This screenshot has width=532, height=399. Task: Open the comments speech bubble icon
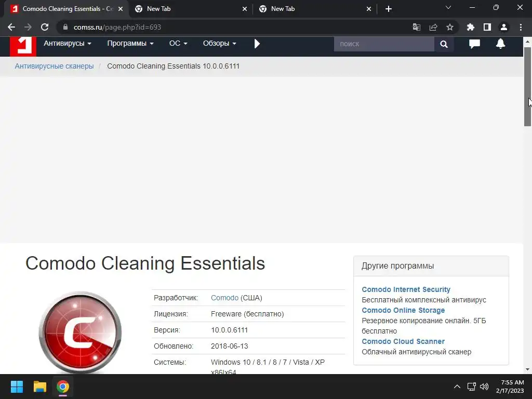pos(474,44)
